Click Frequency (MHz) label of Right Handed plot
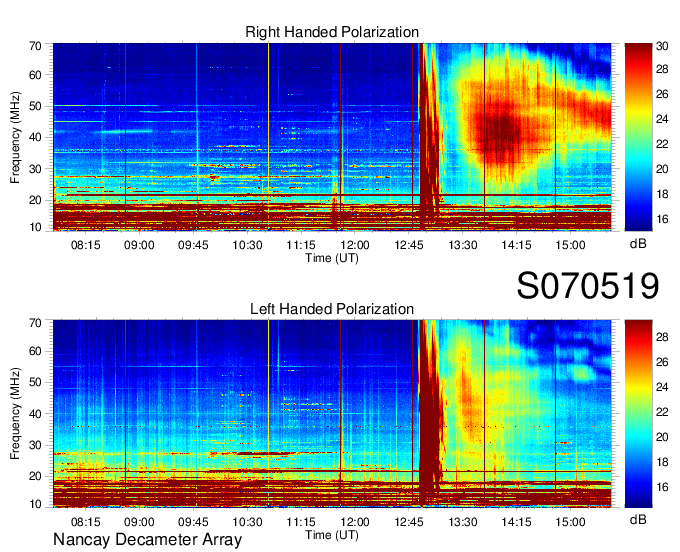 (x=15, y=137)
